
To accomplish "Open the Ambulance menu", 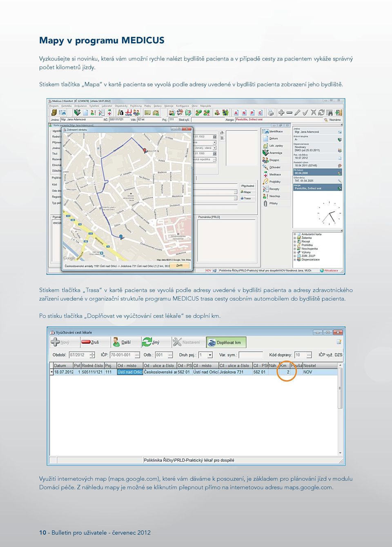I will [x=80, y=106].
